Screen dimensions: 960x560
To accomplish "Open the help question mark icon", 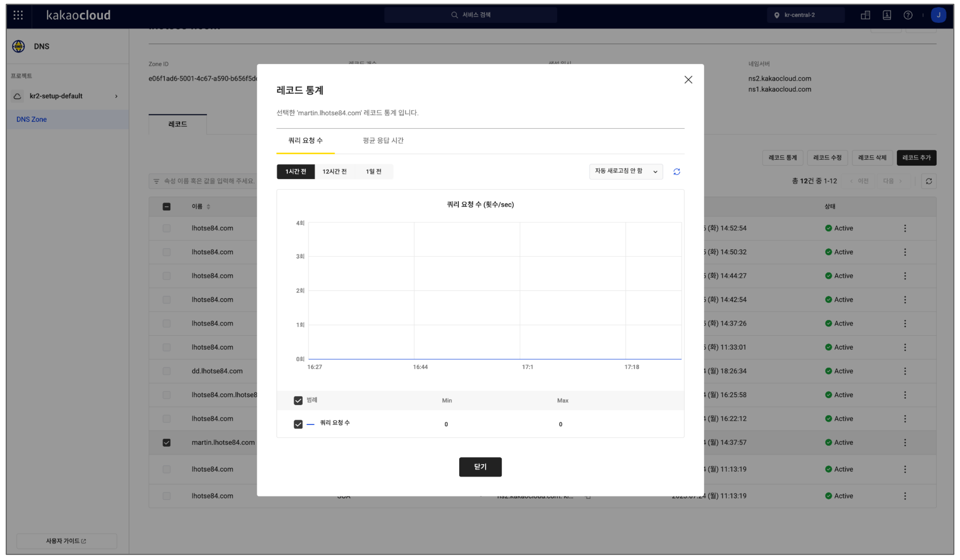I will 908,15.
